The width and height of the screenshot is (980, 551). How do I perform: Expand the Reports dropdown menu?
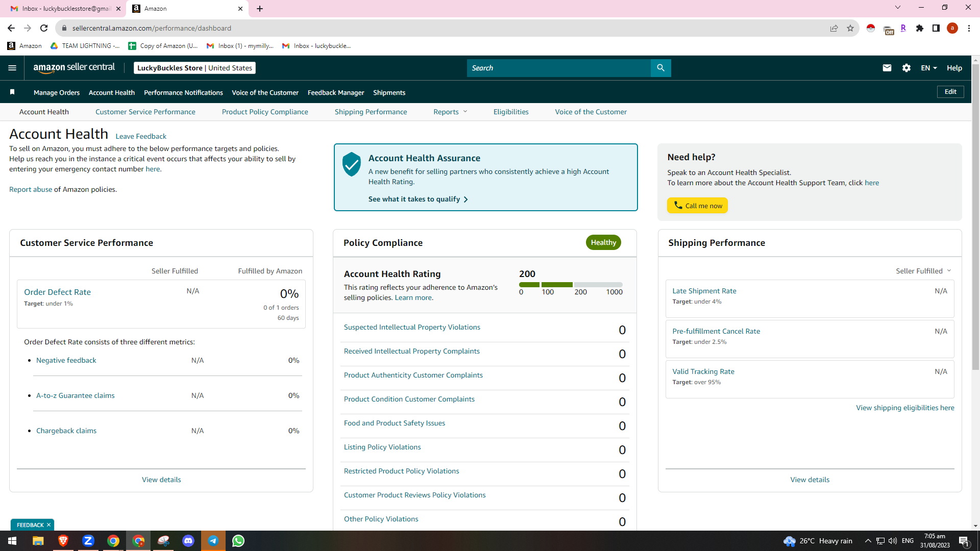point(450,112)
